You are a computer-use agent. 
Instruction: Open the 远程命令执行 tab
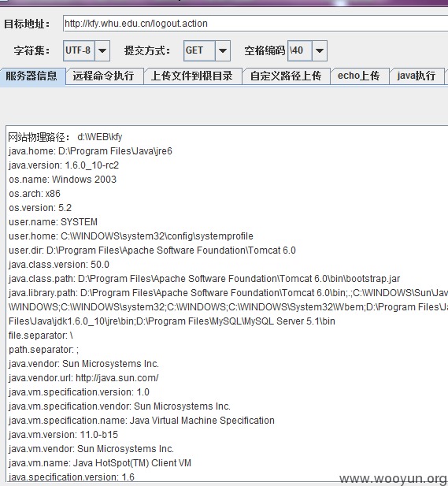coord(104,76)
